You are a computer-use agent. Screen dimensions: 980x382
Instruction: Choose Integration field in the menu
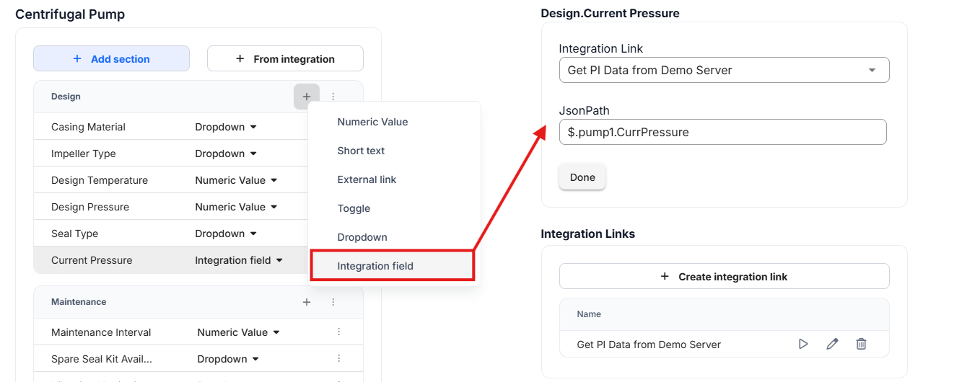375,266
